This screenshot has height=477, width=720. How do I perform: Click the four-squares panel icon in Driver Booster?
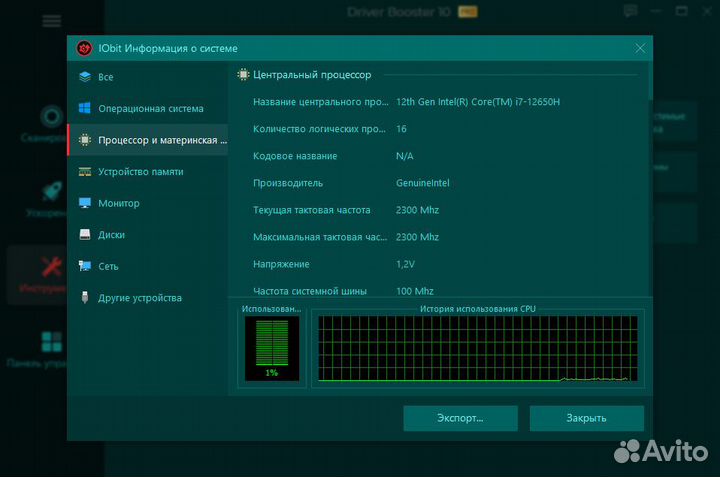click(x=51, y=342)
